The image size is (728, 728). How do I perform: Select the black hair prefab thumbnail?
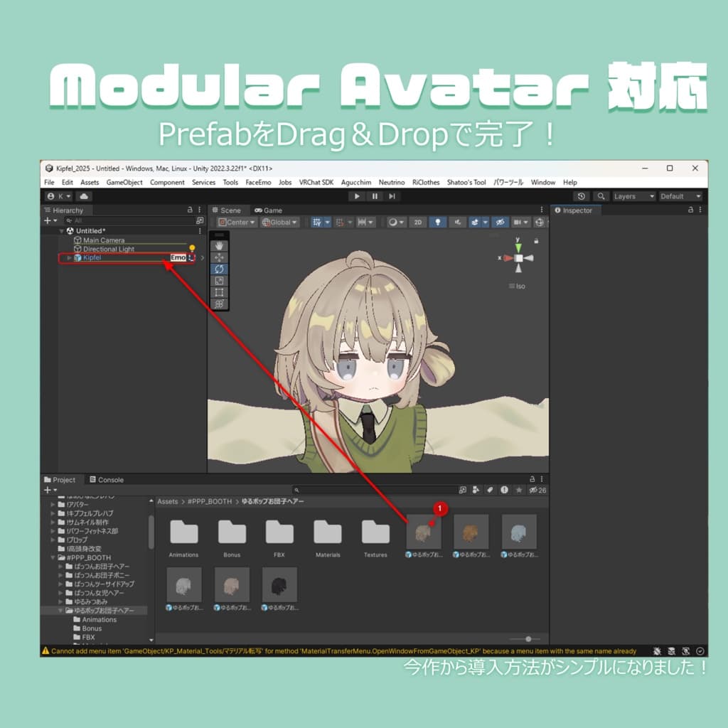(x=279, y=585)
